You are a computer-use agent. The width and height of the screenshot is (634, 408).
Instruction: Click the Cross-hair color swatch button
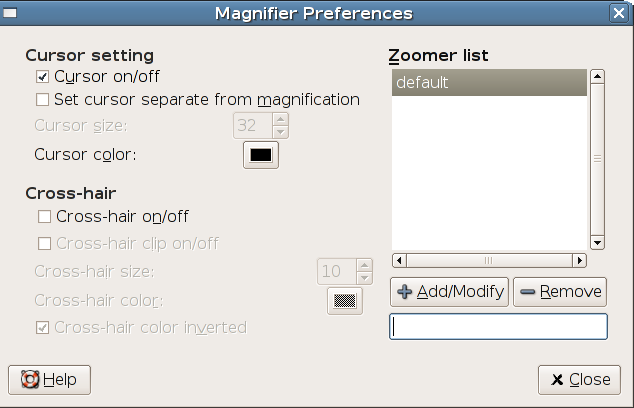point(345,301)
